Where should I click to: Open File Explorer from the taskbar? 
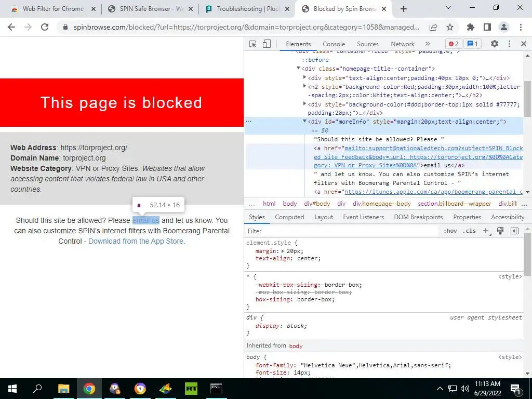point(63,389)
